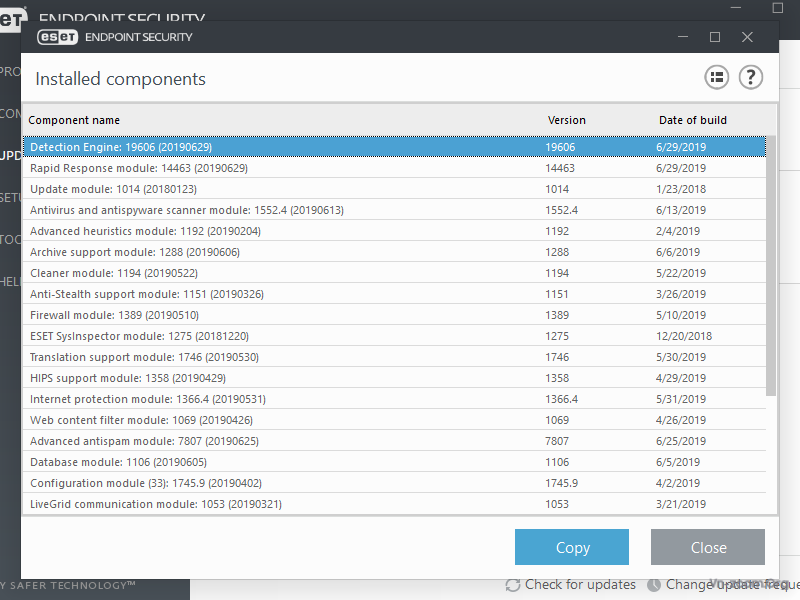
Task: Close the dialog using the title bar X
Action: [747, 37]
